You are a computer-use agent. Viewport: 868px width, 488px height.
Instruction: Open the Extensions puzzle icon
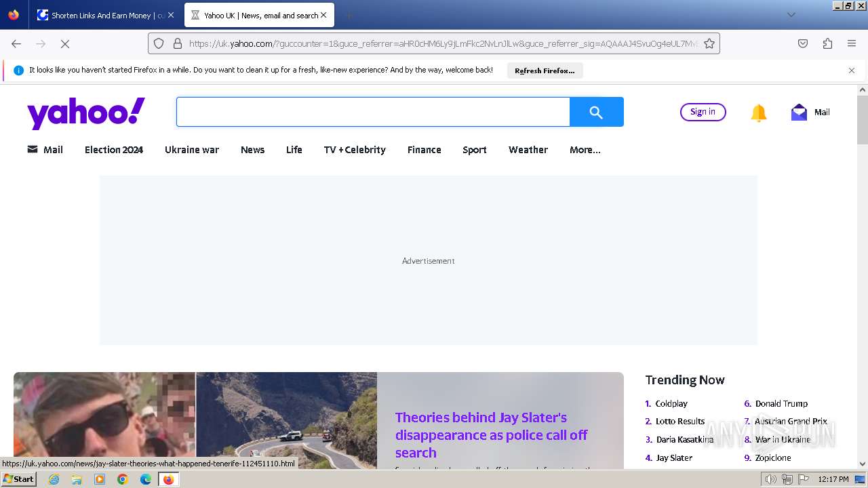(x=827, y=43)
